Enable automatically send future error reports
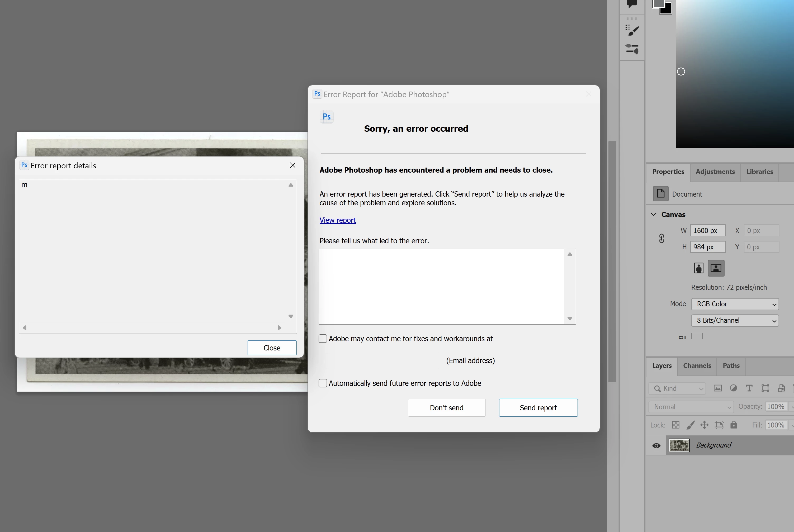 click(x=323, y=383)
